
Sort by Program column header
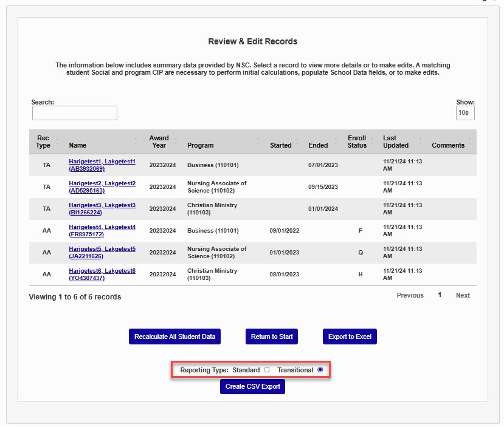point(201,145)
